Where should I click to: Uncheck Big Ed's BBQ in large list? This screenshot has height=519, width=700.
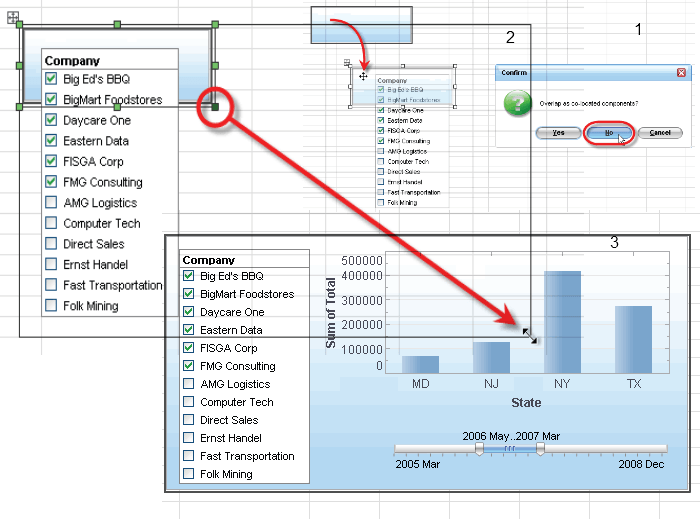[51, 79]
